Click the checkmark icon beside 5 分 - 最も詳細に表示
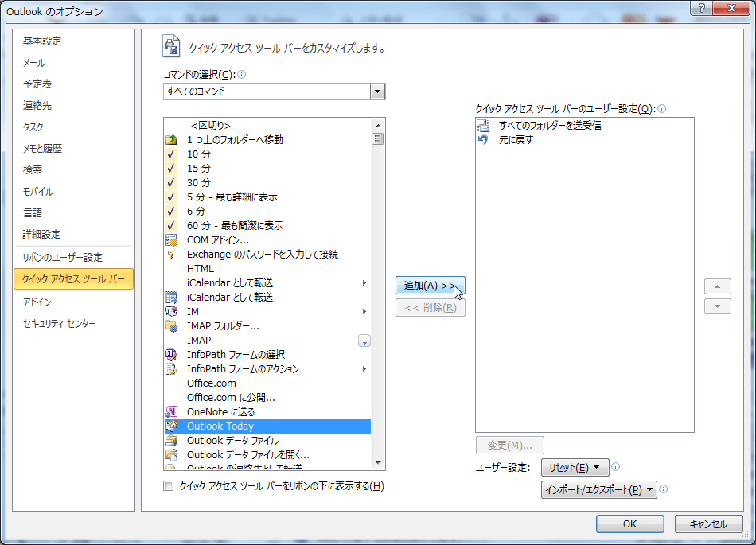Viewport: 756px width, 545px height. (170, 197)
